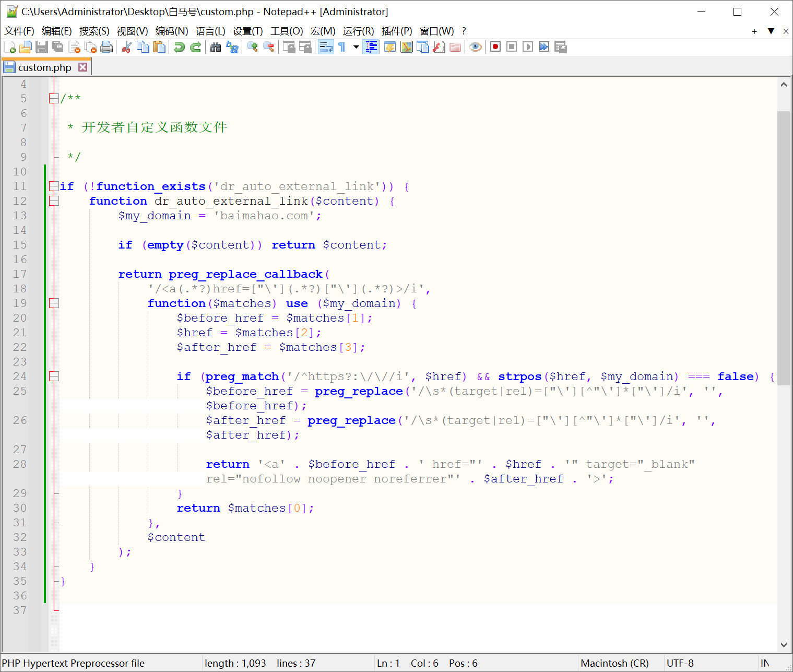The image size is (793, 672).
Task: Toggle word wrap in the toolbar
Action: tap(326, 47)
